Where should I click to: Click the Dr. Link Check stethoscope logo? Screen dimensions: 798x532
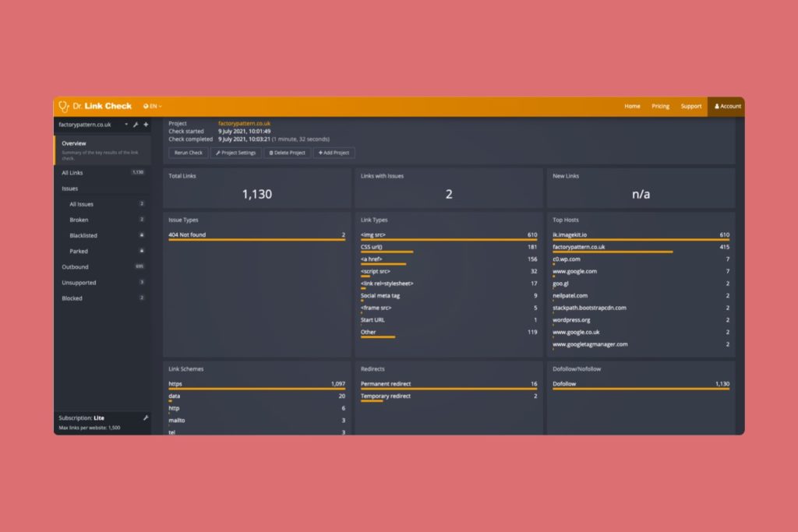[64, 106]
